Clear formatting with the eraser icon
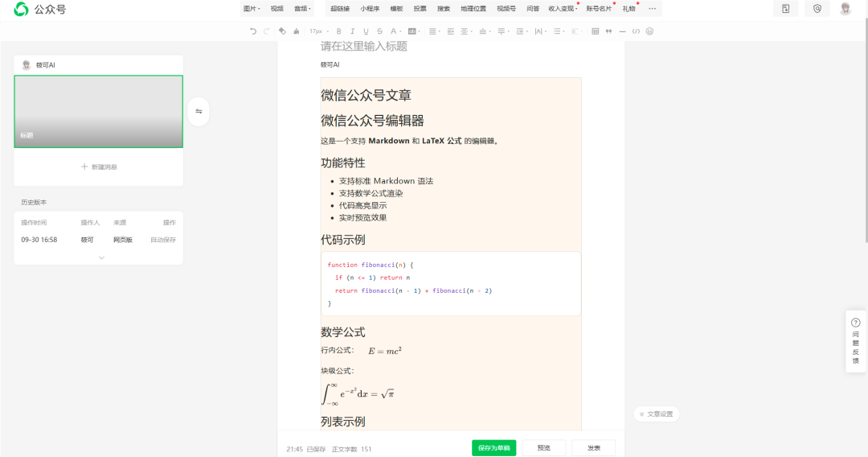The width and height of the screenshot is (868, 457). click(x=282, y=31)
